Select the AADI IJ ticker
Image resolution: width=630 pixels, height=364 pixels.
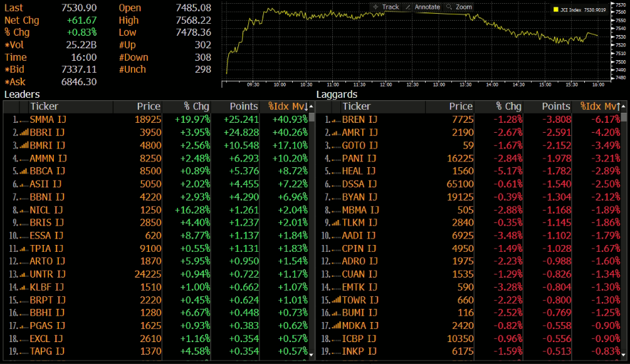[x=359, y=236]
